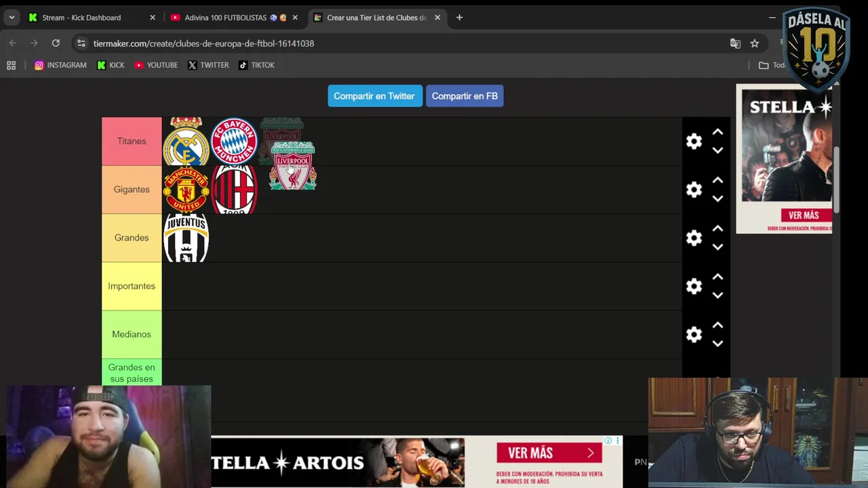Open the bookmarks folder on the right
Screen dimensions: 868x488
point(771,65)
